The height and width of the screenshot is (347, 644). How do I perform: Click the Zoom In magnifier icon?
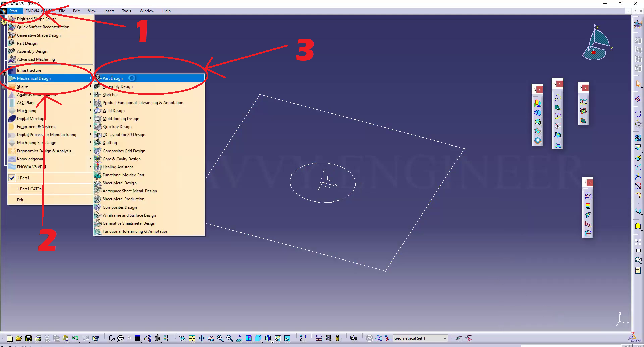tap(220, 338)
